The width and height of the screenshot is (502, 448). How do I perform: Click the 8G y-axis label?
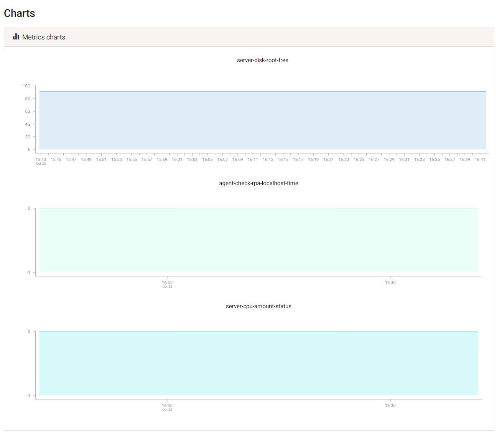pos(28,99)
